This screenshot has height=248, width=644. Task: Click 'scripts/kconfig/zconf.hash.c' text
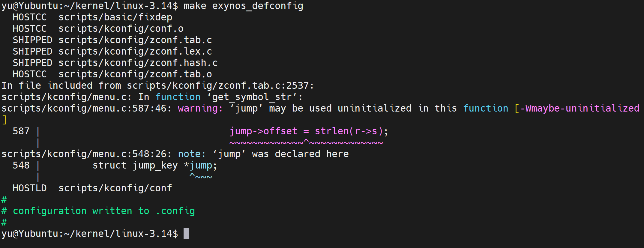click(x=138, y=63)
